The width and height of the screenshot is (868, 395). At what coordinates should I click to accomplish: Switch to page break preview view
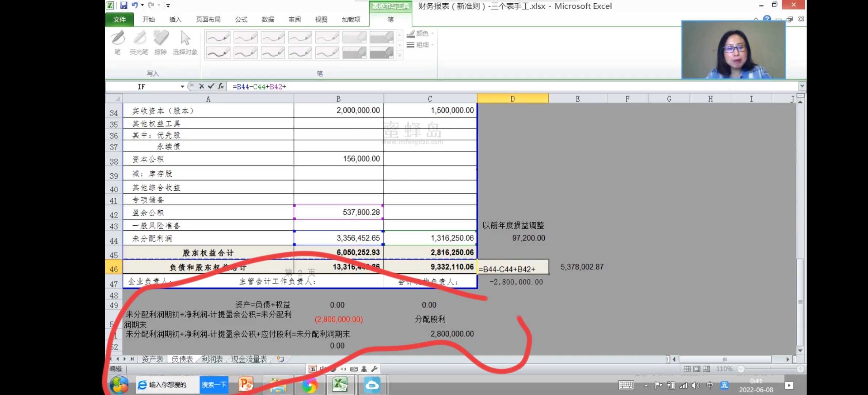(x=707, y=369)
